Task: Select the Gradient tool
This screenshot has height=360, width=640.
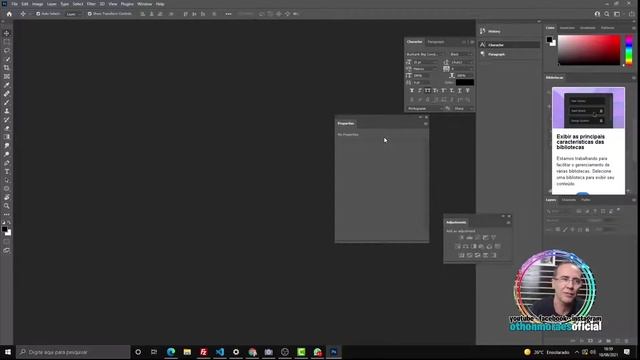Action: [x=7, y=137]
